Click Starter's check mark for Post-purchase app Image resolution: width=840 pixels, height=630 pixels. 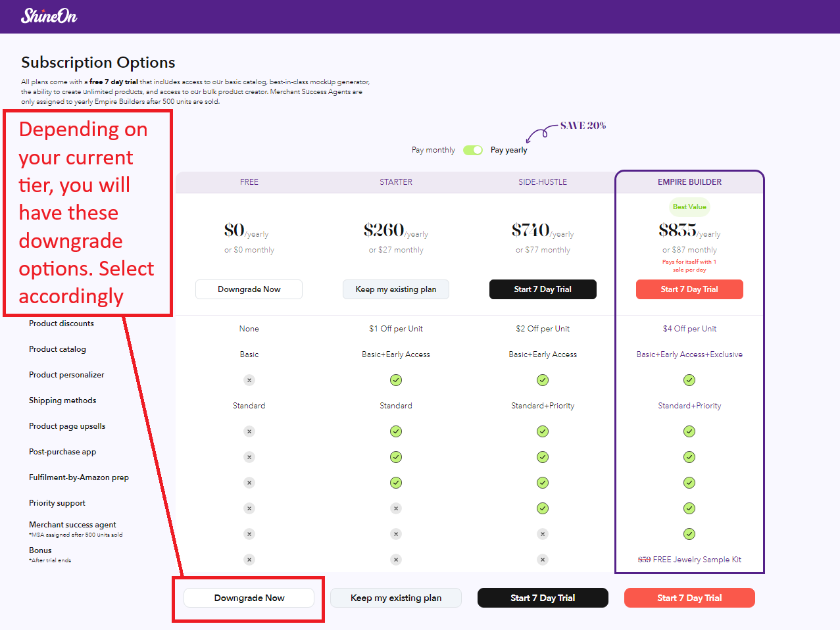pyautogui.click(x=396, y=457)
